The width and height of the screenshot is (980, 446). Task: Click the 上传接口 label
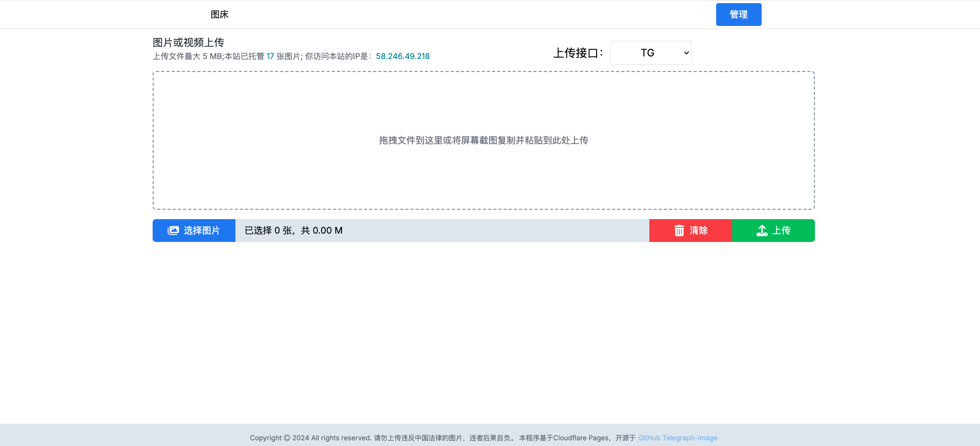point(577,53)
